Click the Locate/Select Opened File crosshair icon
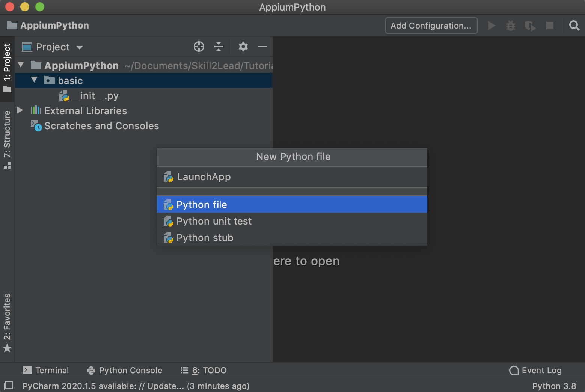585x392 pixels. [199, 47]
